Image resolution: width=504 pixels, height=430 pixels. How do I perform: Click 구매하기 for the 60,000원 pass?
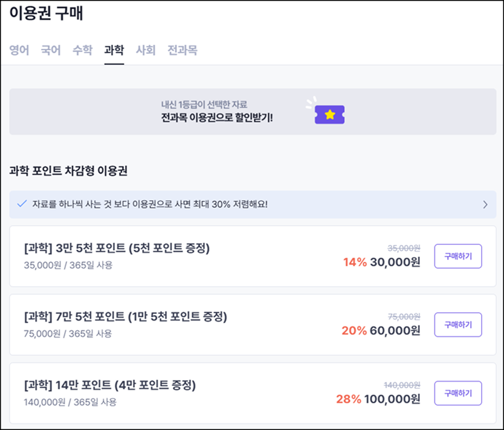(458, 325)
